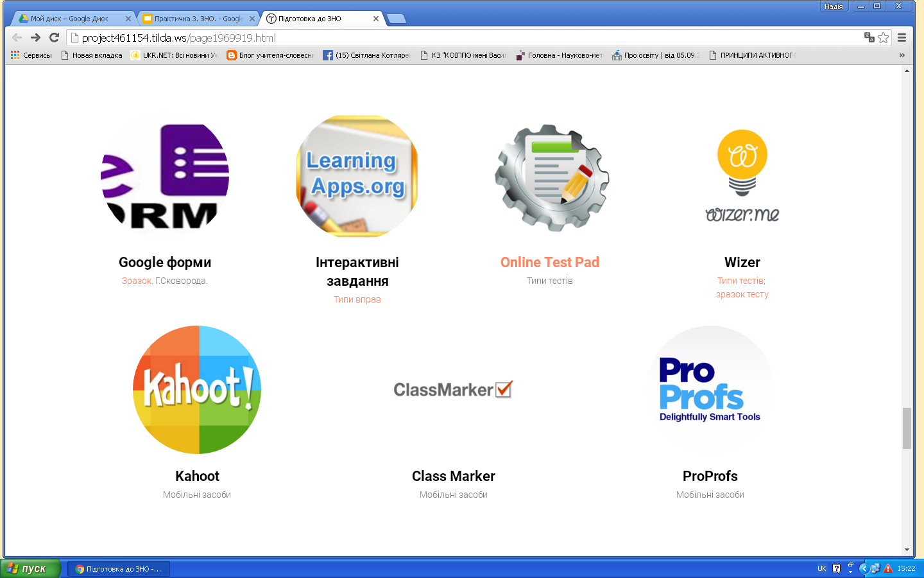The height and width of the screenshot is (578, 924).
Task: Open the Google Forms logo image
Action: click(x=165, y=177)
